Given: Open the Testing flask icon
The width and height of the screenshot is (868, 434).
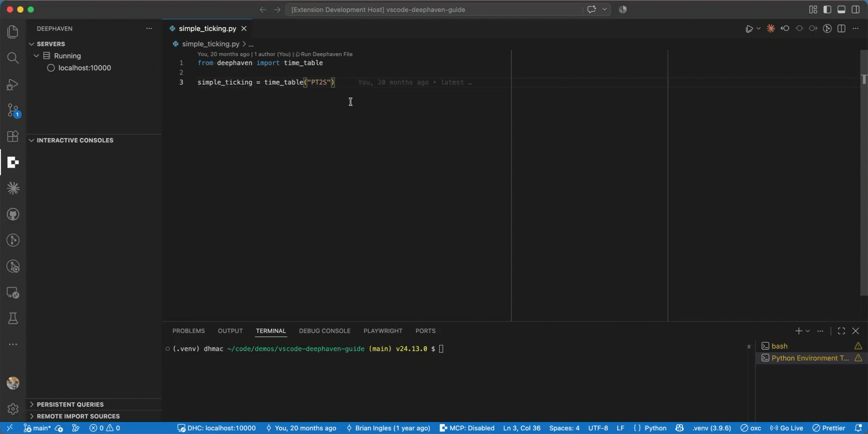Looking at the screenshot, I should coord(13,319).
